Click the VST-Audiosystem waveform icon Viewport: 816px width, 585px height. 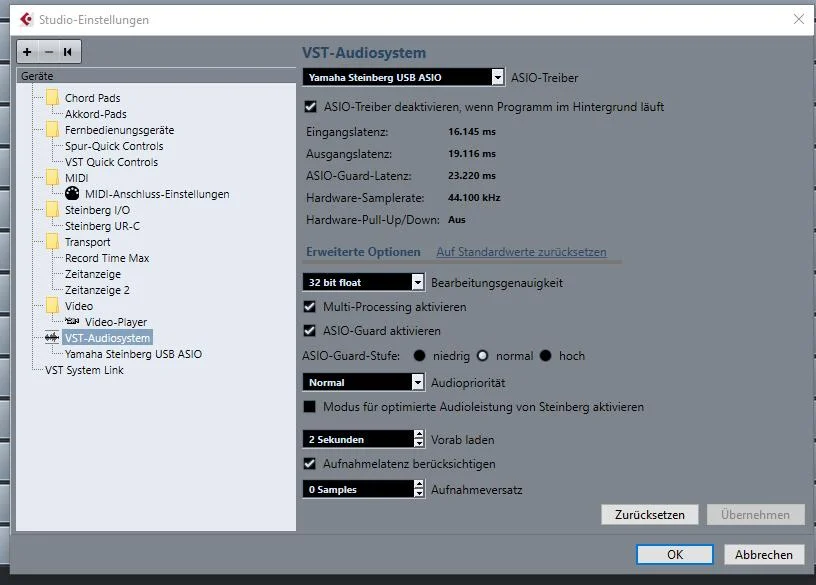point(52,338)
